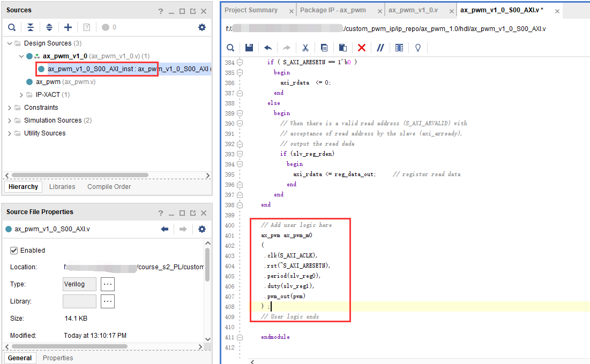Close the ax_pwm_v1_0.v tab
This screenshot has width=590, height=364.
pos(452,11)
